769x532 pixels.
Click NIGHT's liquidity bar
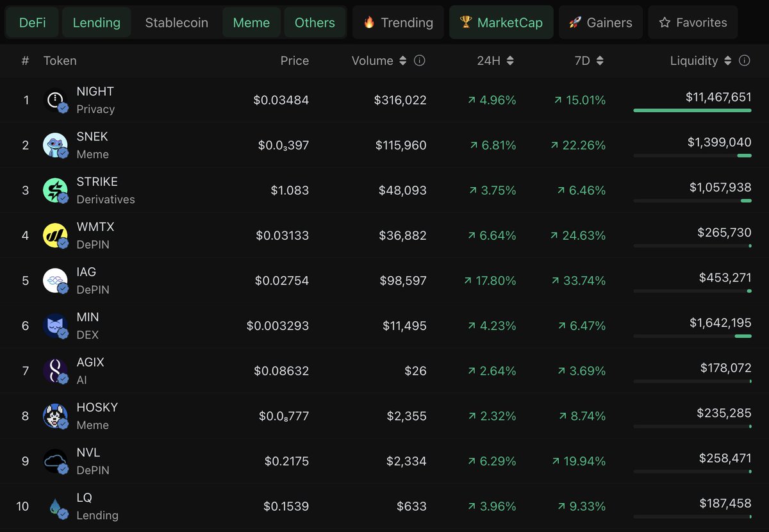click(x=692, y=110)
